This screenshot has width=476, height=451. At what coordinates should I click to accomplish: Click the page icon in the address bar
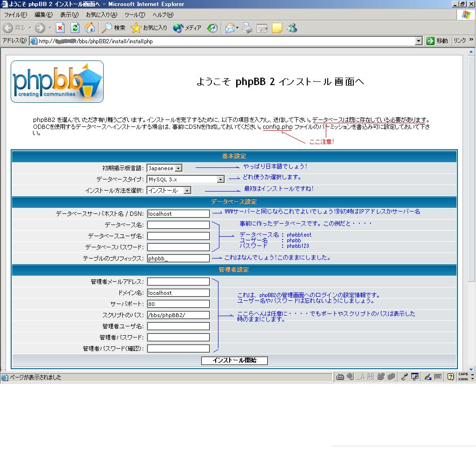(33, 41)
